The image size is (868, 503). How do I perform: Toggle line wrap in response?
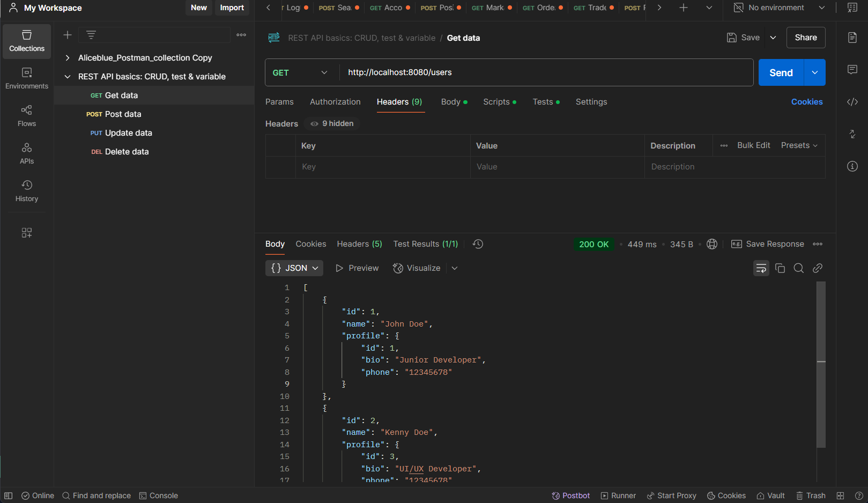pyautogui.click(x=761, y=268)
